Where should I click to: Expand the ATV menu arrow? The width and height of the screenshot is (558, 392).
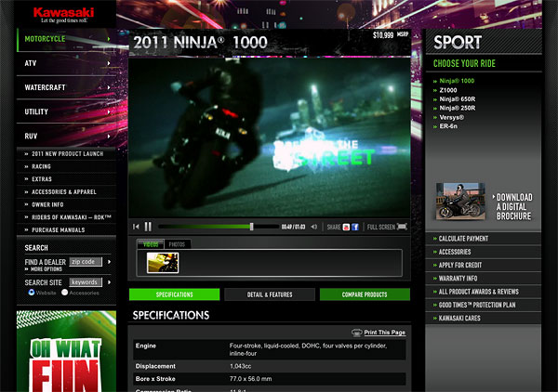click(x=109, y=63)
